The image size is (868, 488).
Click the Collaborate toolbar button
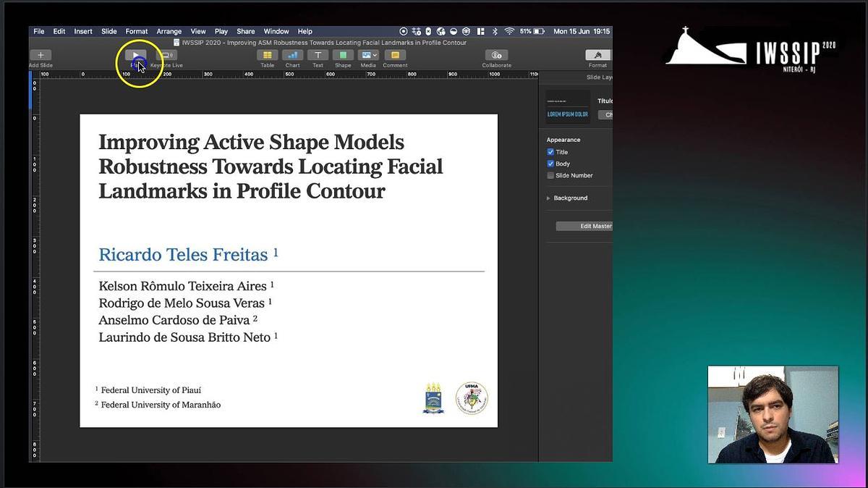(x=496, y=55)
